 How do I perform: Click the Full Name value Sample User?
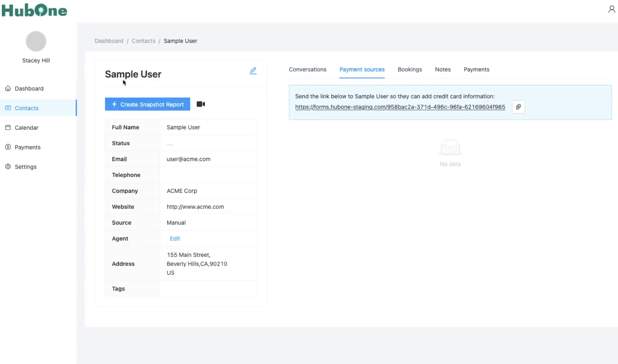pyautogui.click(x=184, y=127)
